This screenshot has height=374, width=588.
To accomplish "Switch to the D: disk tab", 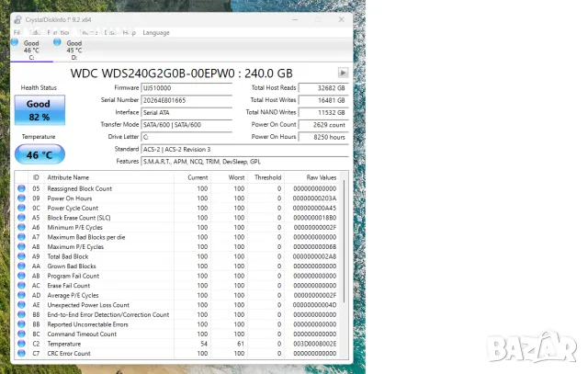I will tap(74, 50).
